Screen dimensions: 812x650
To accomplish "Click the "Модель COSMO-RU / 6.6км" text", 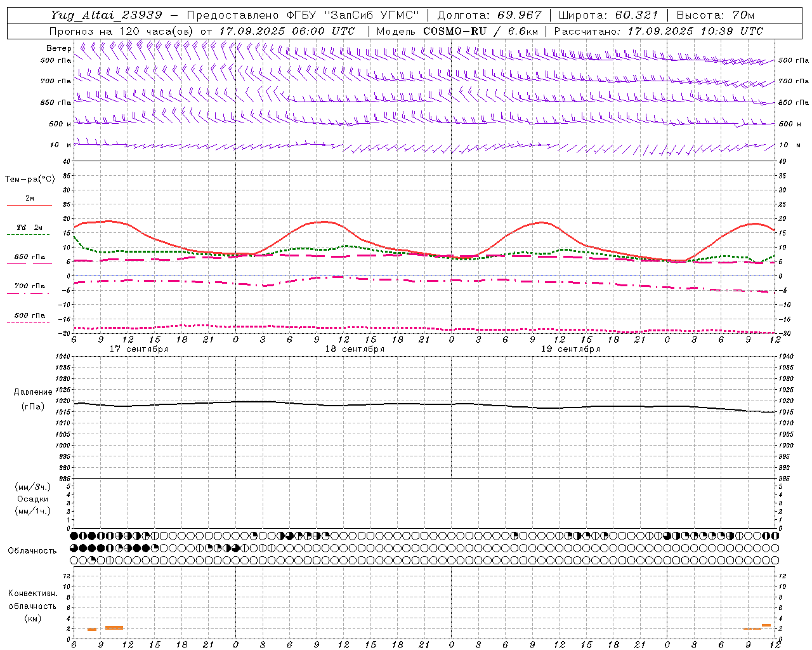I will 457,31.
